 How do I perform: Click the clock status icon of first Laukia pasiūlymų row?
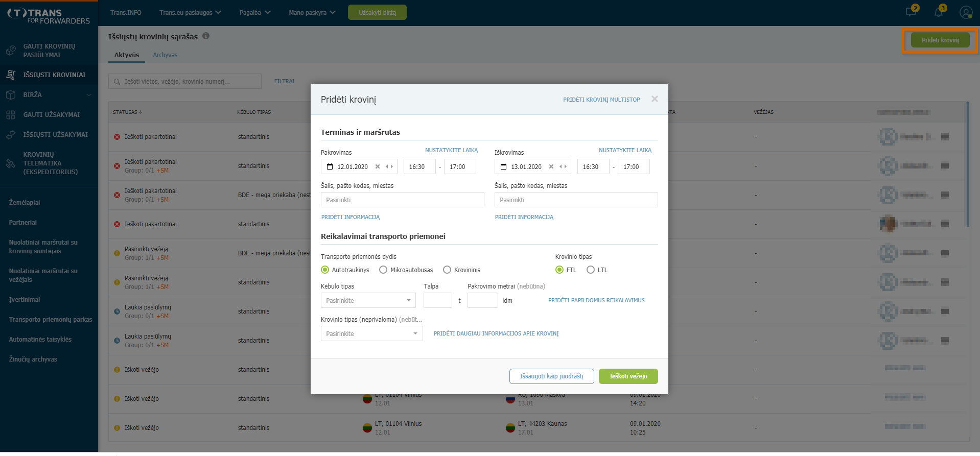pyautogui.click(x=117, y=311)
